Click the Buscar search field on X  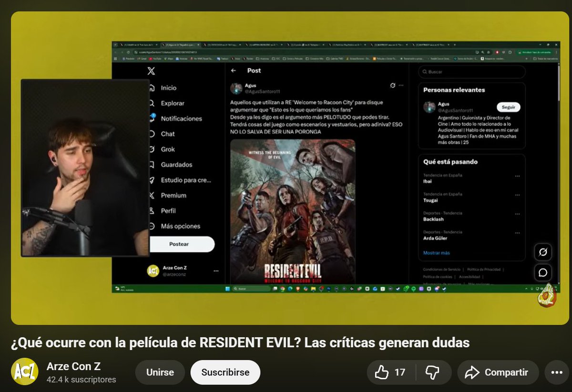[x=472, y=71]
